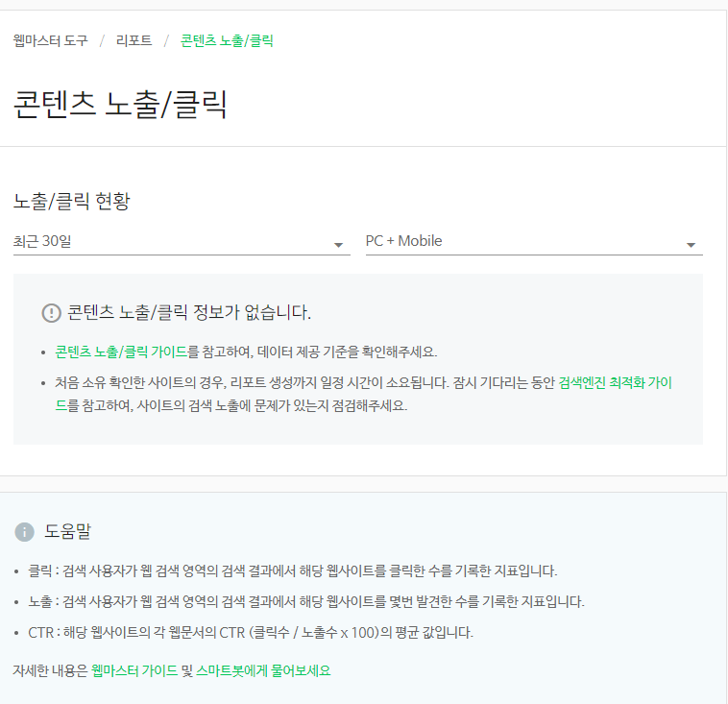Click the exclamation warning icon
728x704 pixels.
pyautogui.click(x=52, y=313)
